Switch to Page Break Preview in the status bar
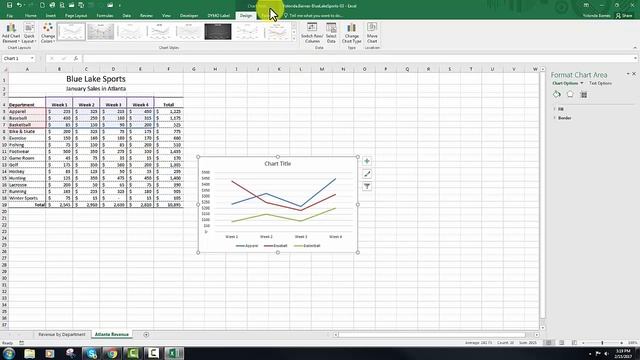640x360 pixels. point(574,343)
